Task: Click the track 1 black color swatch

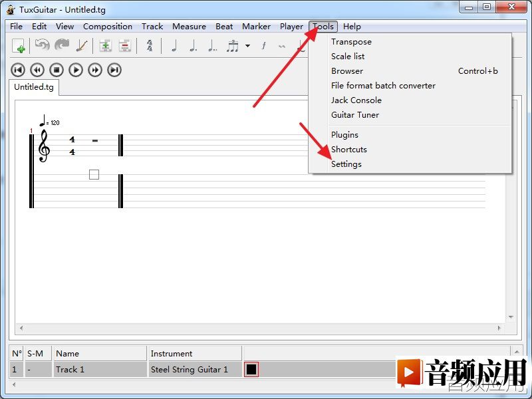Action: click(x=251, y=370)
